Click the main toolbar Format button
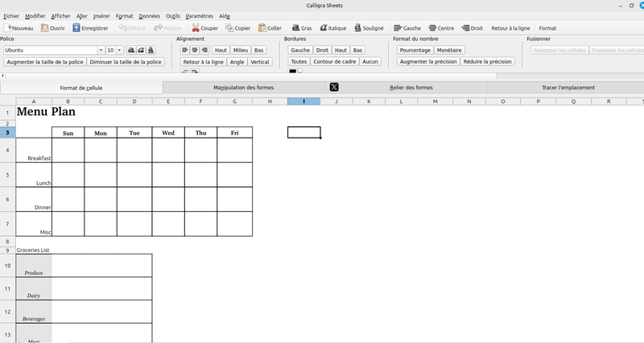Screen dimensions: 644x343 tap(547, 28)
